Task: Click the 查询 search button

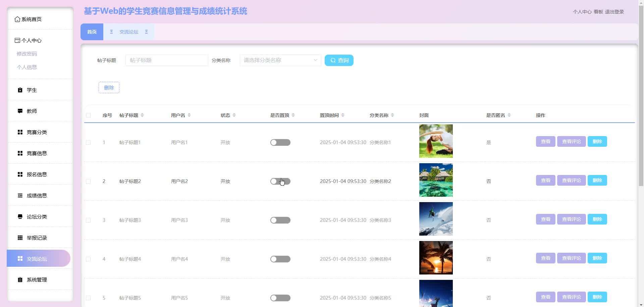Action: pos(339,60)
